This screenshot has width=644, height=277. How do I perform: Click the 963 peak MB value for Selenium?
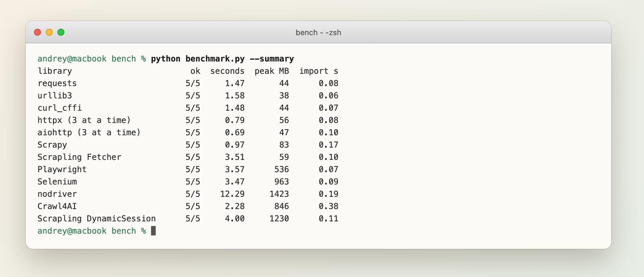pos(281,182)
